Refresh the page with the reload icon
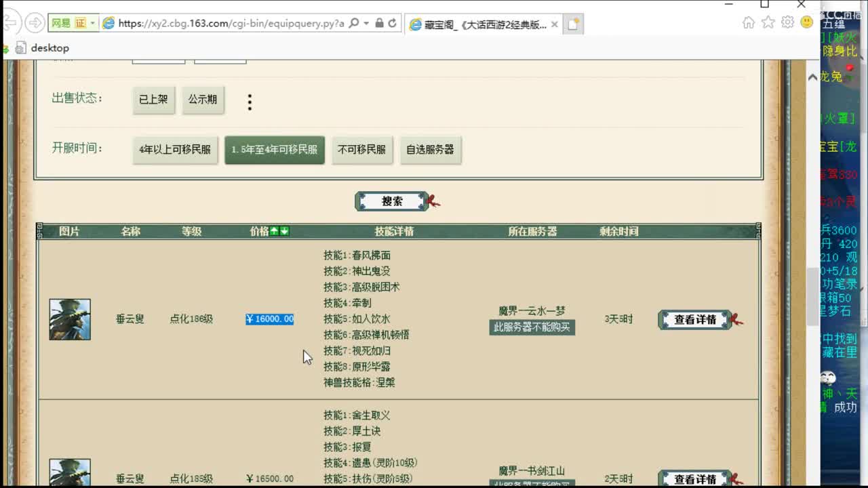Screen dimensions: 868x488 click(392, 23)
